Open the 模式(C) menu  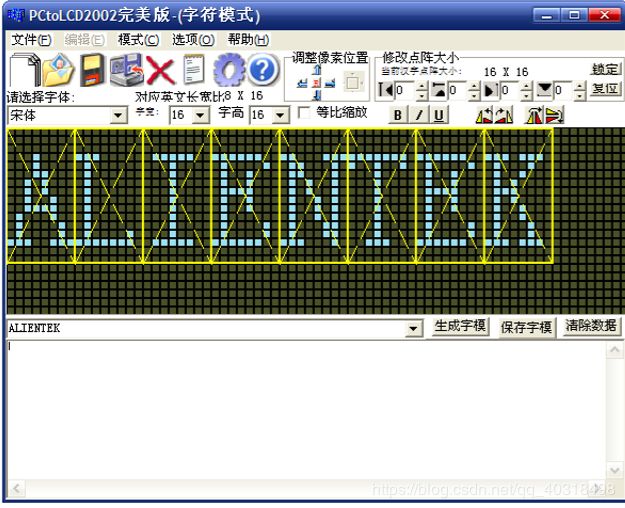(138, 40)
